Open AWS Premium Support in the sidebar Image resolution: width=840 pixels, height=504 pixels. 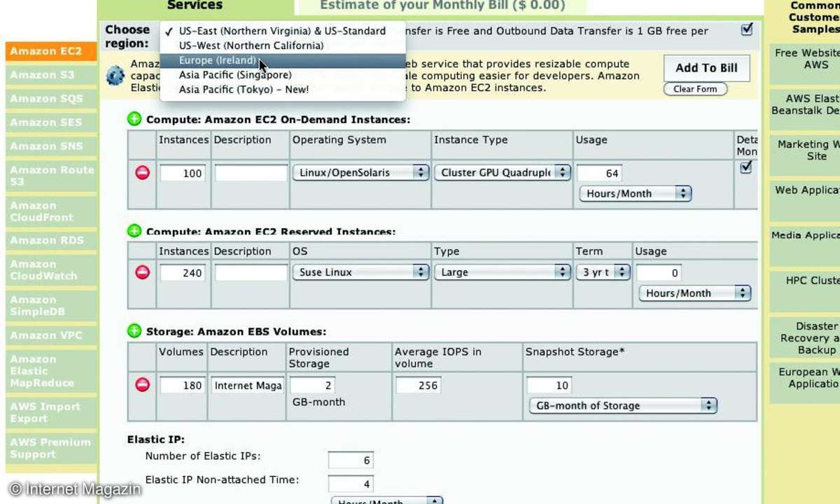(51, 448)
